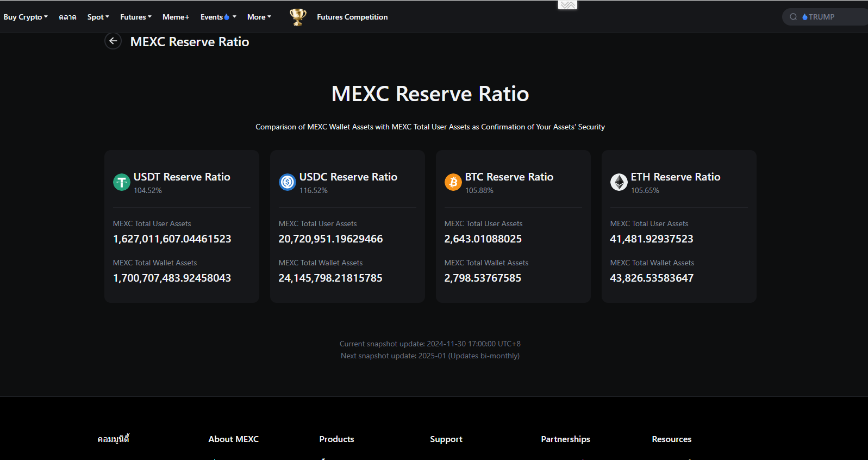Click the Resources footer heading
Viewport: 868px width, 460px height.
click(x=672, y=439)
